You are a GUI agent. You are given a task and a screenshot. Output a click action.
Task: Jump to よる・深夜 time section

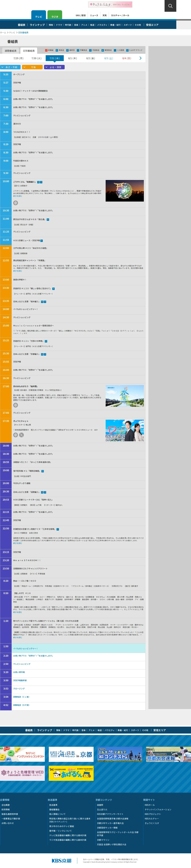coord(54,67)
